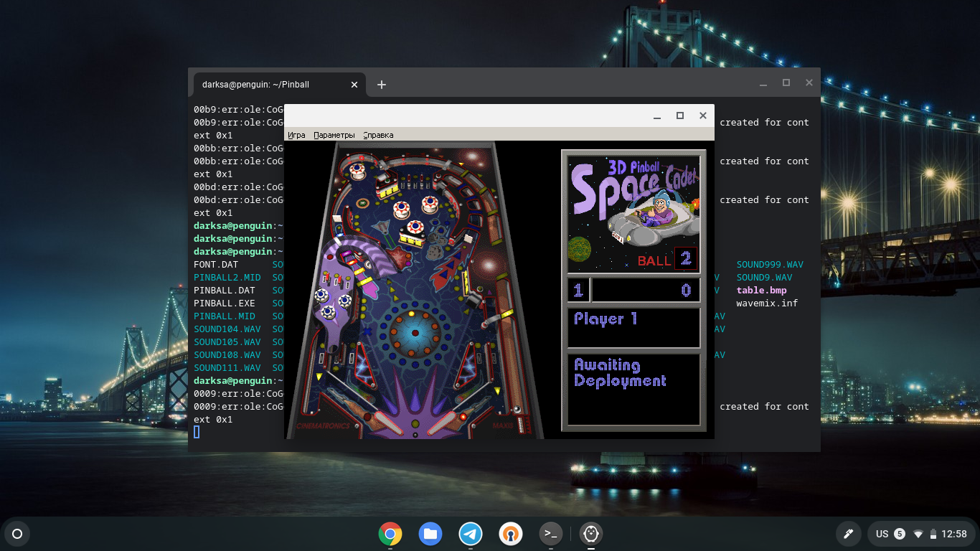Click PINBALL.DAT in the terminal listing
Image resolution: width=980 pixels, height=551 pixels.
tap(225, 290)
